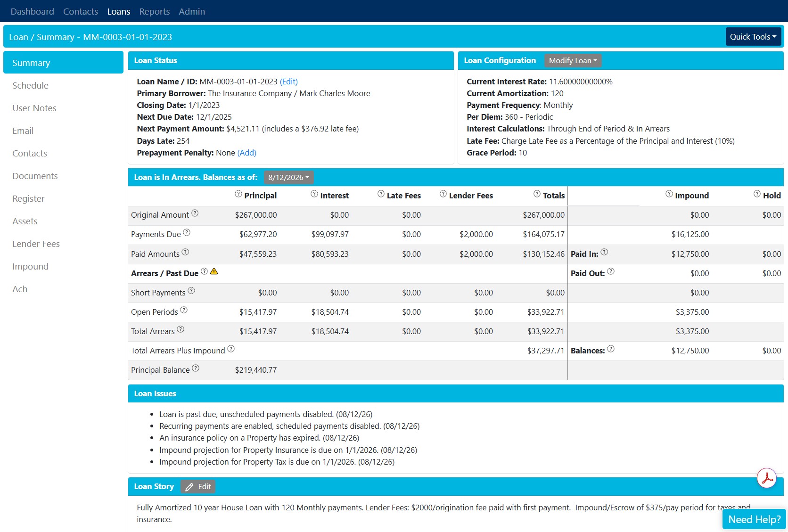Open the Impound sidebar tab
Viewport: 788px width, 532px height.
coord(63,266)
